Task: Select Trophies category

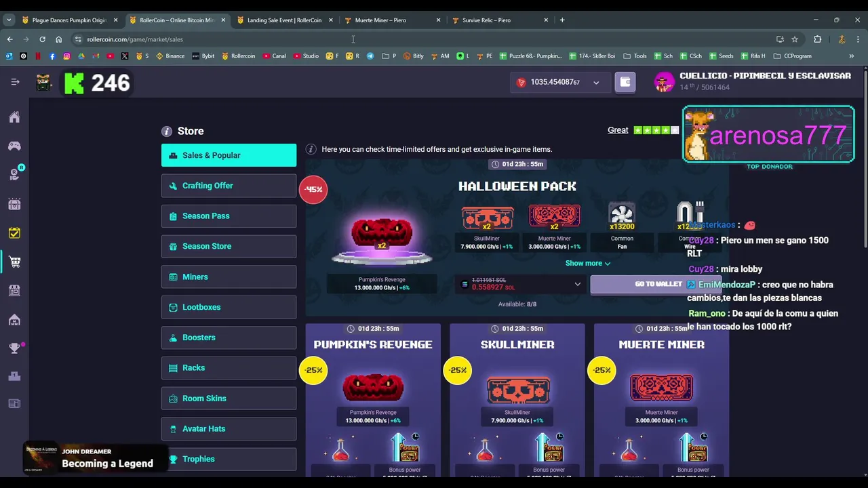Action: coord(229,459)
